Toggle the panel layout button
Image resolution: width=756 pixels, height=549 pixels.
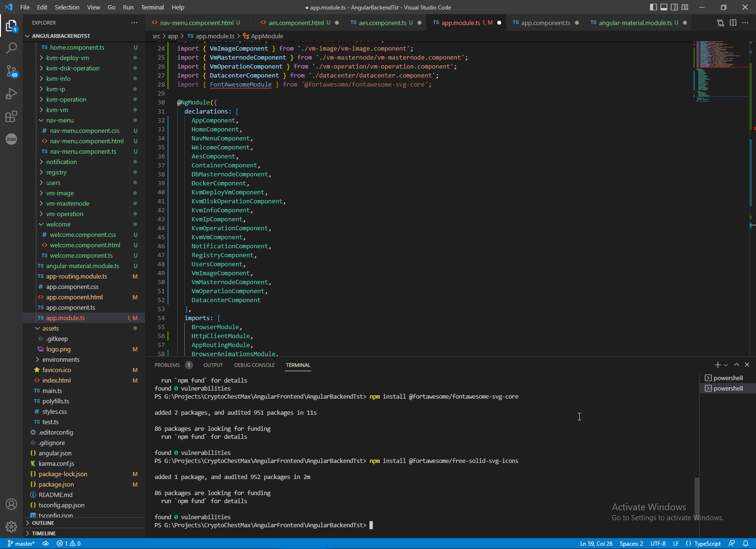(x=664, y=7)
